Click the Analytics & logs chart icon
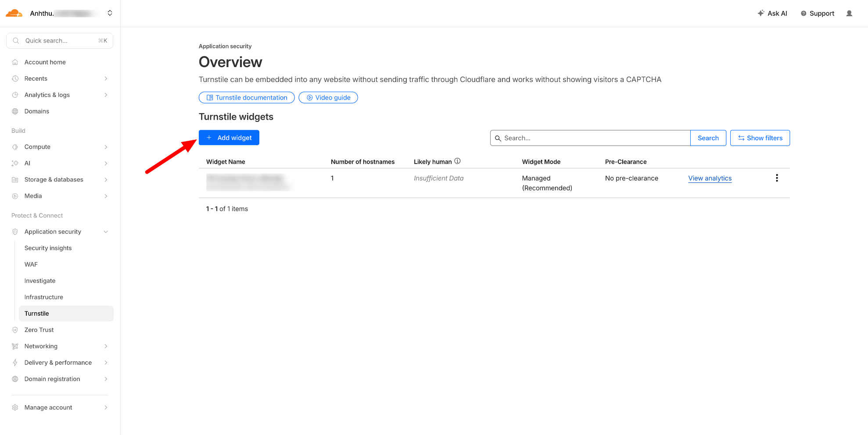Viewport: 868px width, 435px height. pos(15,95)
